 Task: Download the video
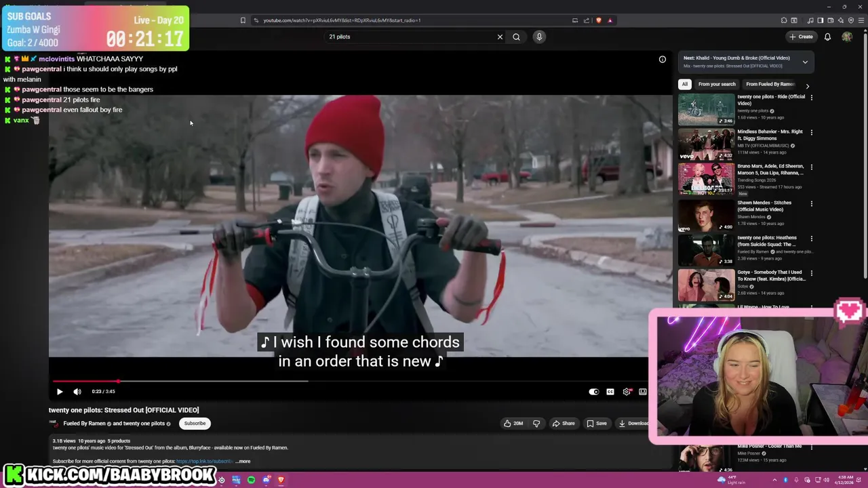[x=633, y=423]
